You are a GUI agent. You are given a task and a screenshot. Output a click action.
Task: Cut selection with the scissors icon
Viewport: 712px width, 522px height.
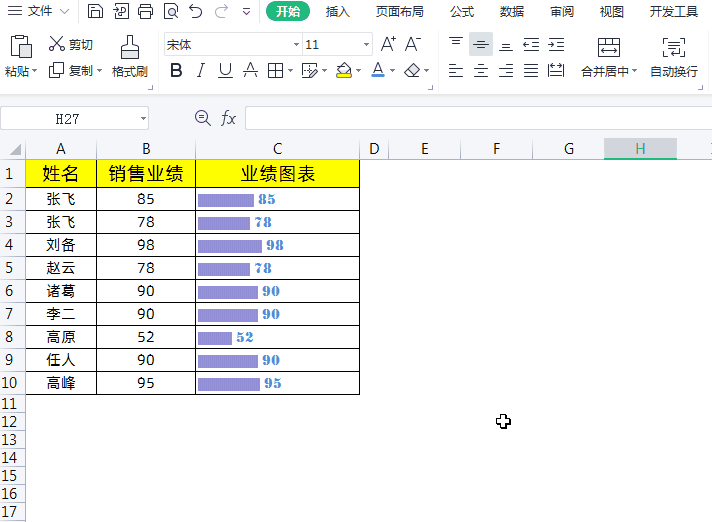57,44
